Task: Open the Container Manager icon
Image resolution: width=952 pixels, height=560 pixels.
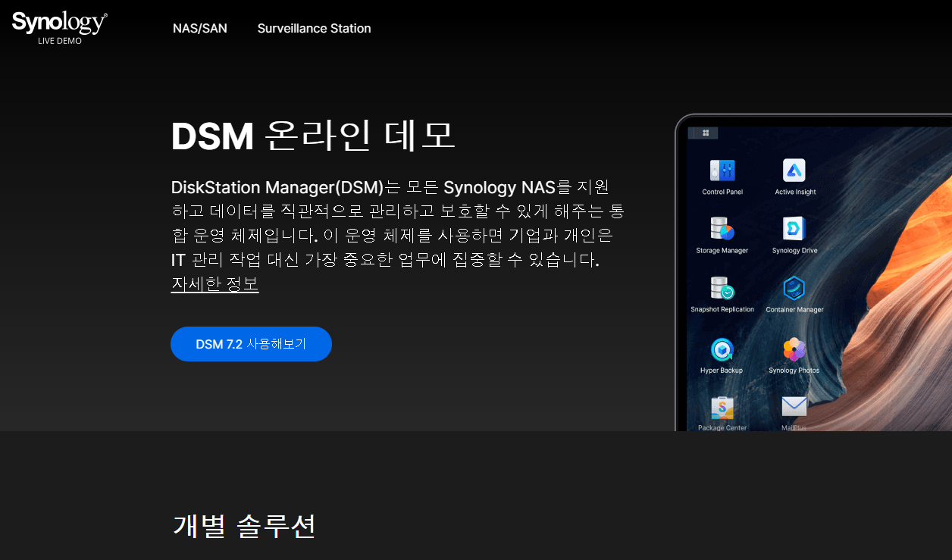Action: (794, 288)
